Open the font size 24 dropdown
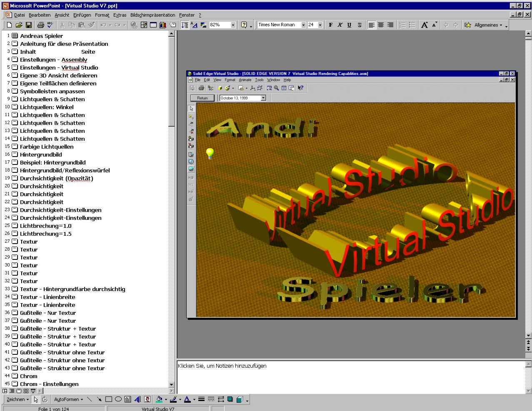This screenshot has width=532, height=411. tap(320, 25)
